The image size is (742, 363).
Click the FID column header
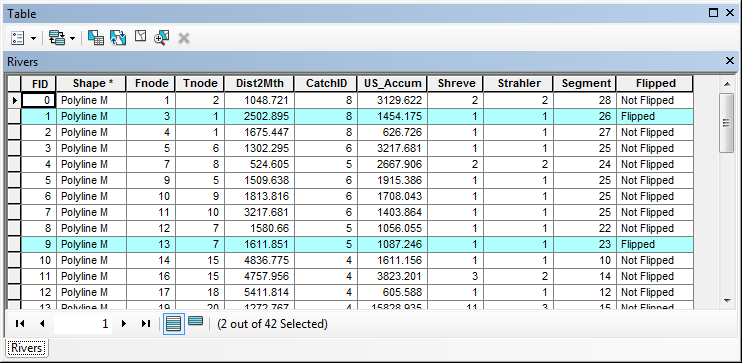[39, 84]
